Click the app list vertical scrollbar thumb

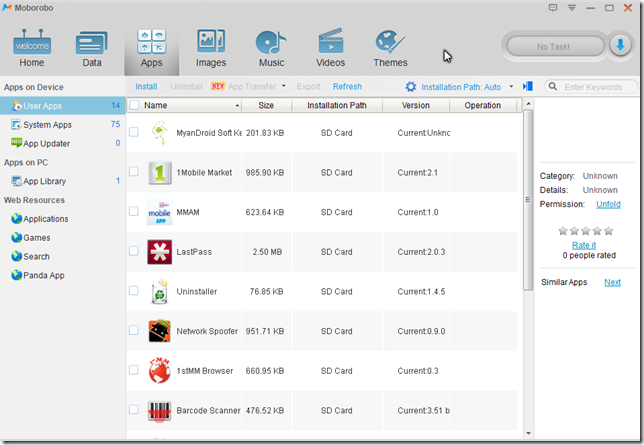528,200
